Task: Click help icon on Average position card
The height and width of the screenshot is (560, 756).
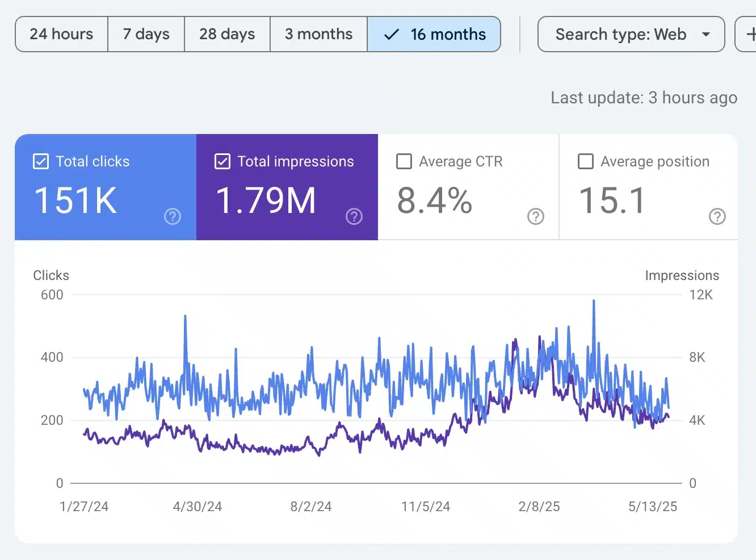Action: 717,216
